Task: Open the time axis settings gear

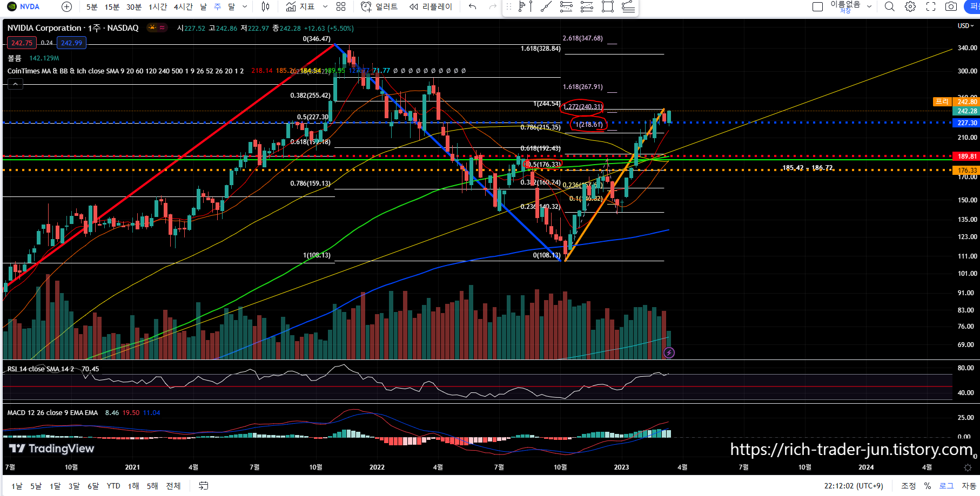Action: (968, 467)
